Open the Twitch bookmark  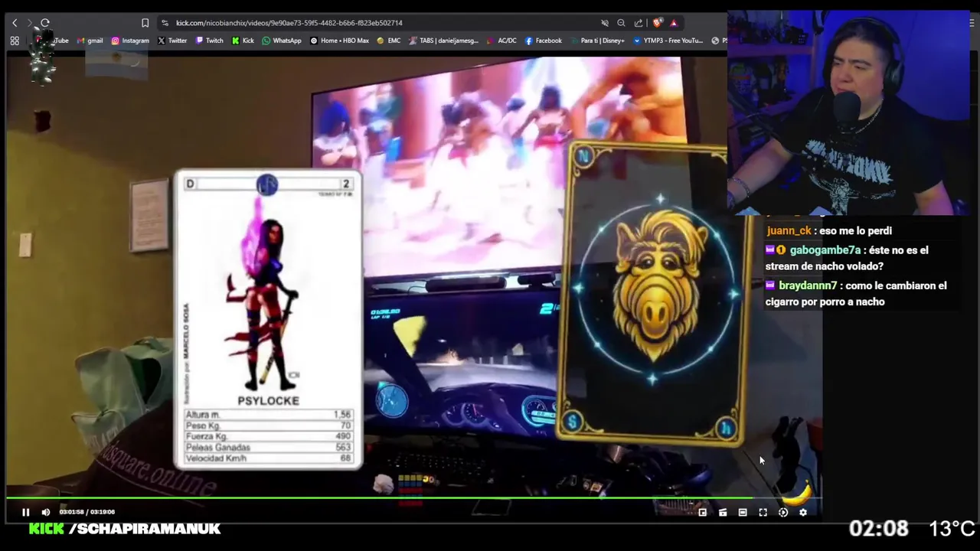tap(210, 41)
